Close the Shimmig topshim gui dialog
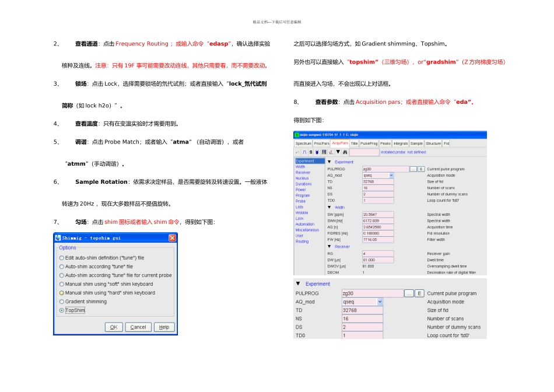 (172, 238)
